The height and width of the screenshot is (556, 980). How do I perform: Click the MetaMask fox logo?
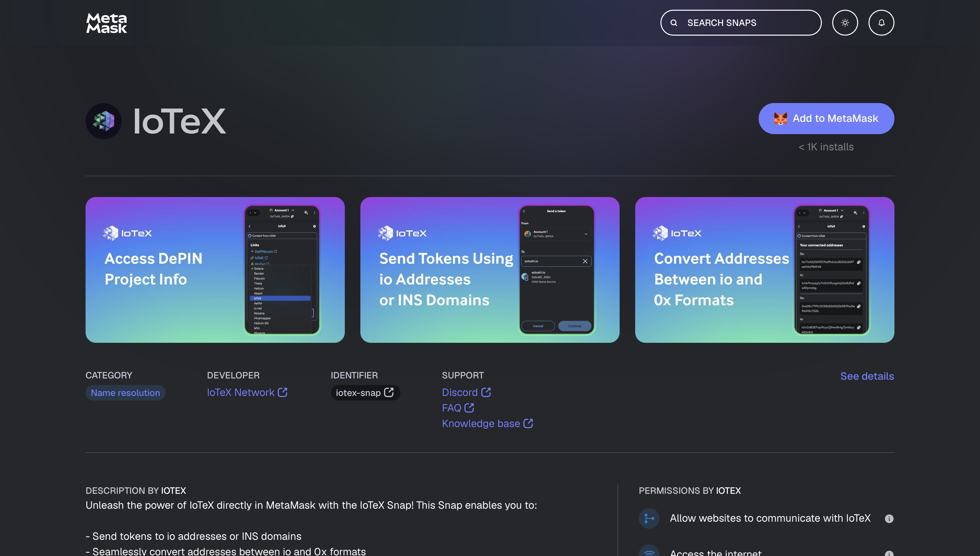pyautogui.click(x=106, y=23)
